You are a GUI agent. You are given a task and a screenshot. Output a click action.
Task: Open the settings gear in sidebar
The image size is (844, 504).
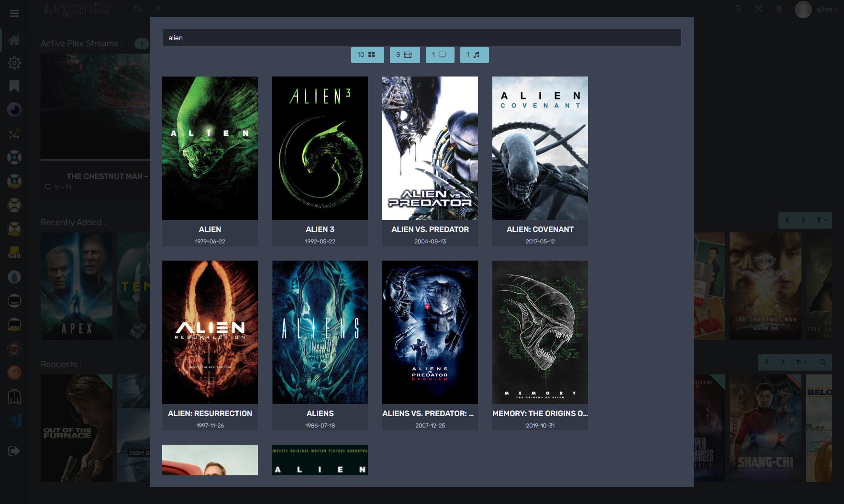pos(14,63)
